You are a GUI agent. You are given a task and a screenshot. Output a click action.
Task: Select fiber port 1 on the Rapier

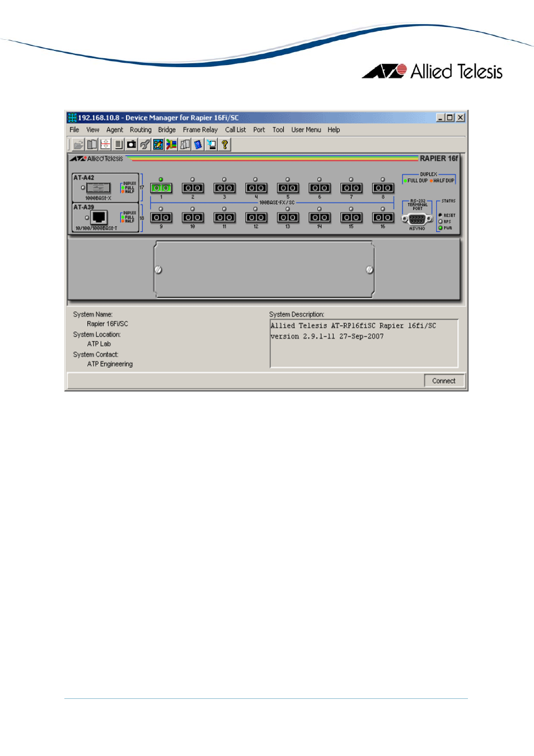pyautogui.click(x=161, y=188)
